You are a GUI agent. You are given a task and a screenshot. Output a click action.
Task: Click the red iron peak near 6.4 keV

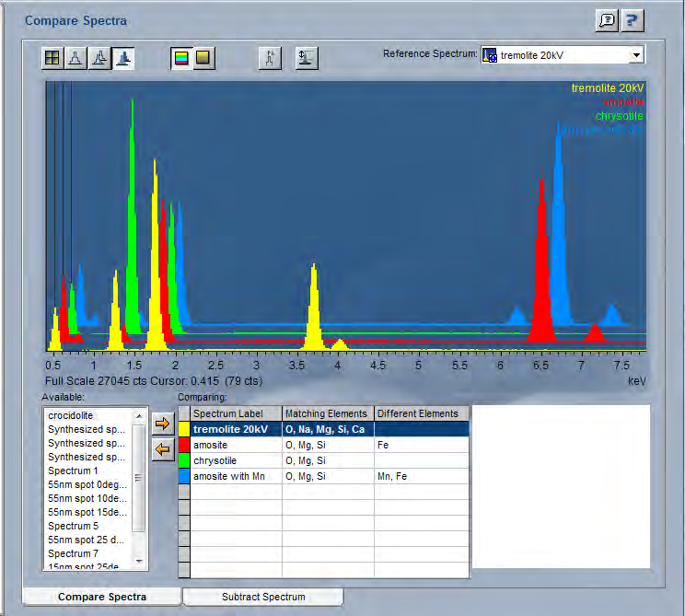(541, 271)
